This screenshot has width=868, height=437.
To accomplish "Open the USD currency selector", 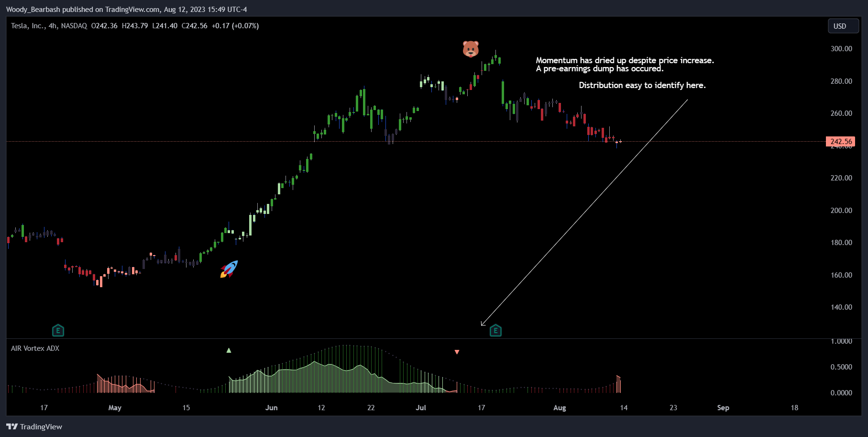I will (843, 26).
